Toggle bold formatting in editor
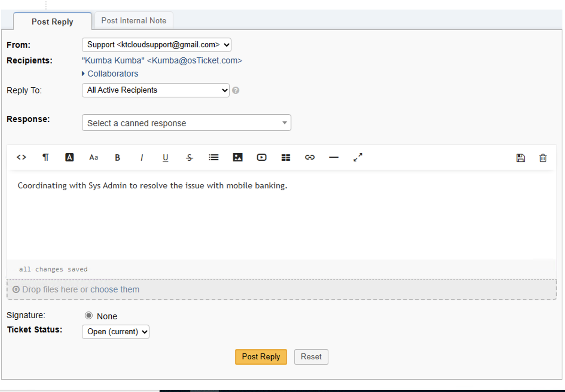 click(x=117, y=158)
